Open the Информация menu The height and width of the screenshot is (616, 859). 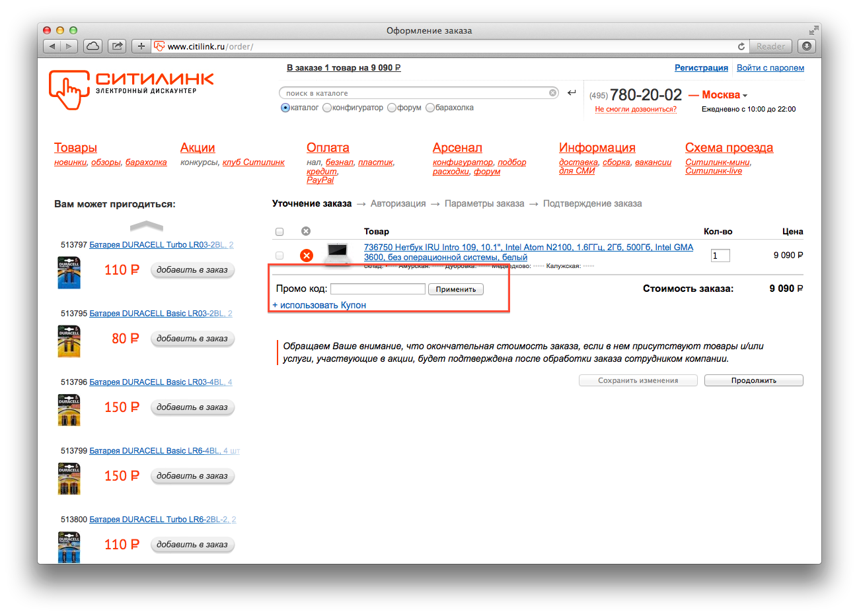point(597,148)
